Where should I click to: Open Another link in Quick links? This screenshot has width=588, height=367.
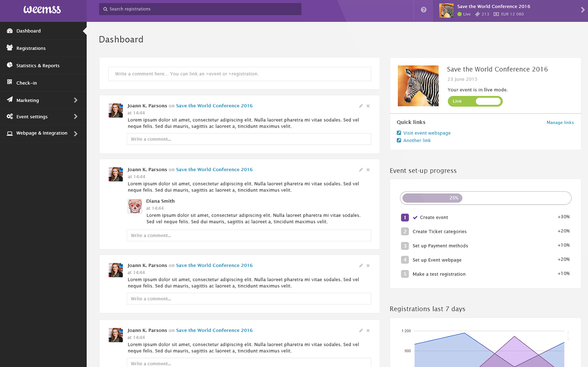click(x=417, y=140)
